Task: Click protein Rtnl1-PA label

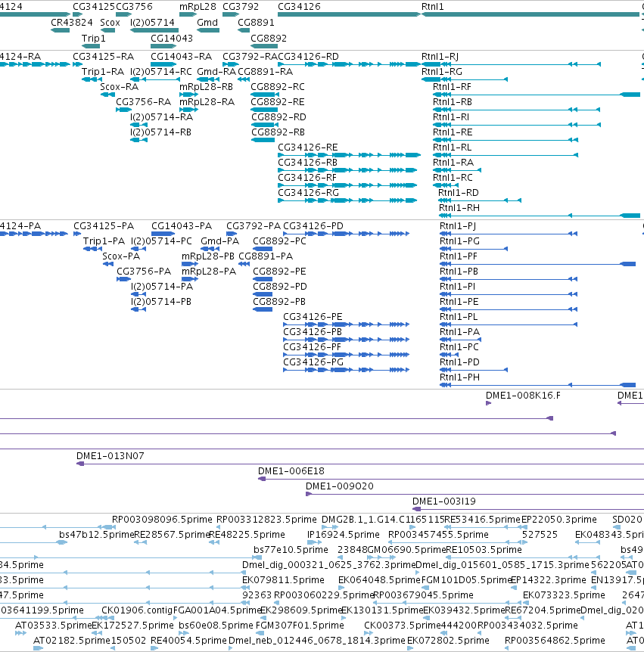Action: click(459, 332)
